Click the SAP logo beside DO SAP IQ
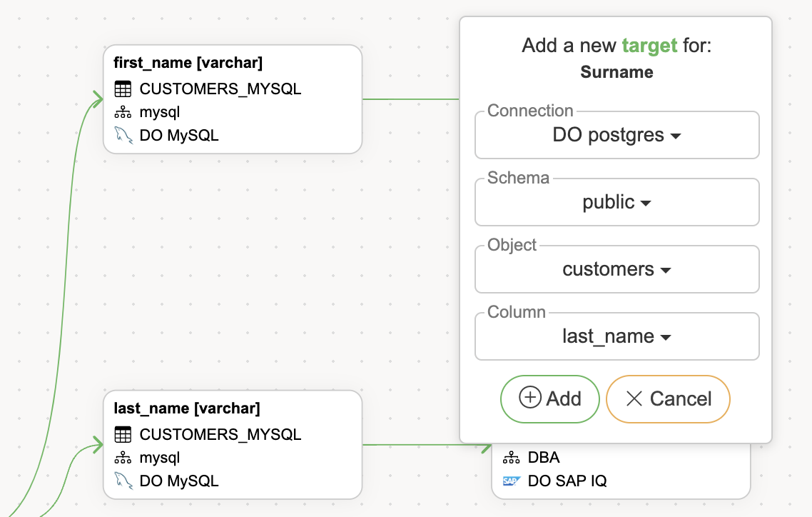 point(511,481)
